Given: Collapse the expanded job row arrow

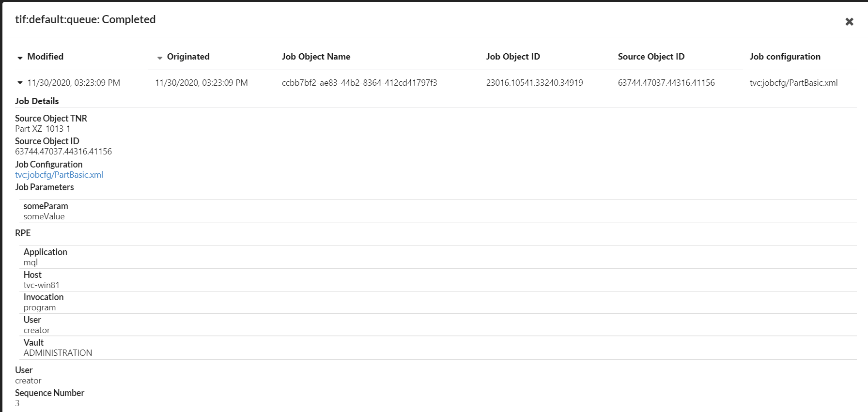Looking at the screenshot, I should (20, 83).
